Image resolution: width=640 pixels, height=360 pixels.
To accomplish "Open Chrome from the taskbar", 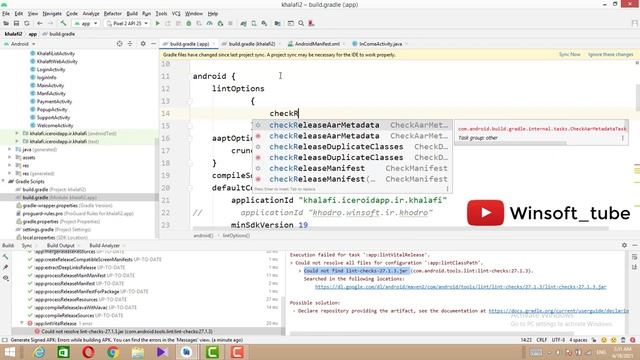I will coord(113,352).
